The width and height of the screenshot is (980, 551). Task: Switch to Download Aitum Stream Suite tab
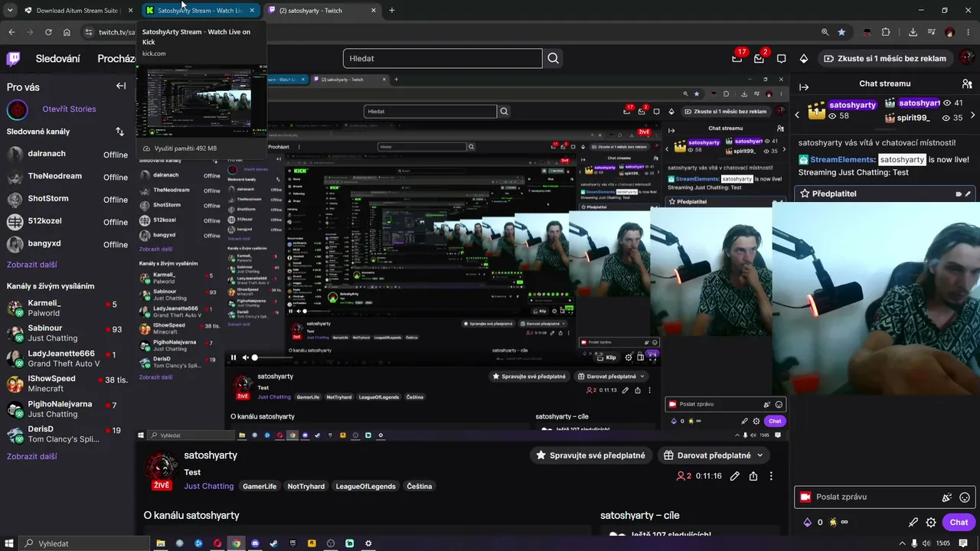(77, 11)
